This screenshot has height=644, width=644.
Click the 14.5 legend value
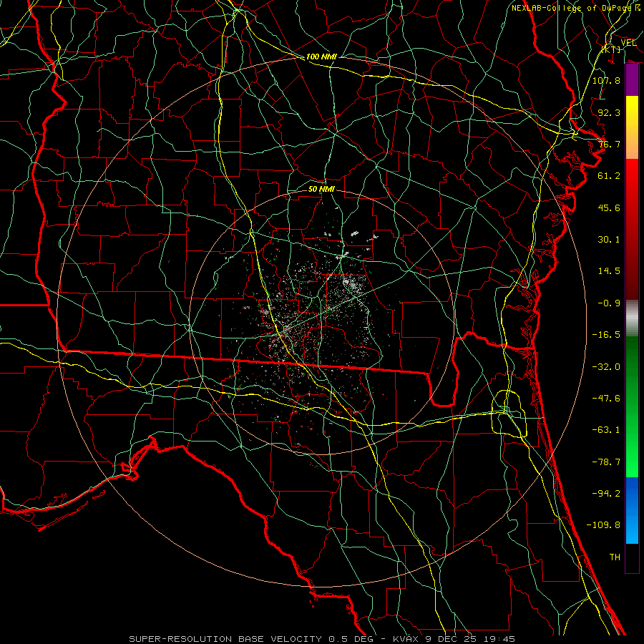pos(609,271)
